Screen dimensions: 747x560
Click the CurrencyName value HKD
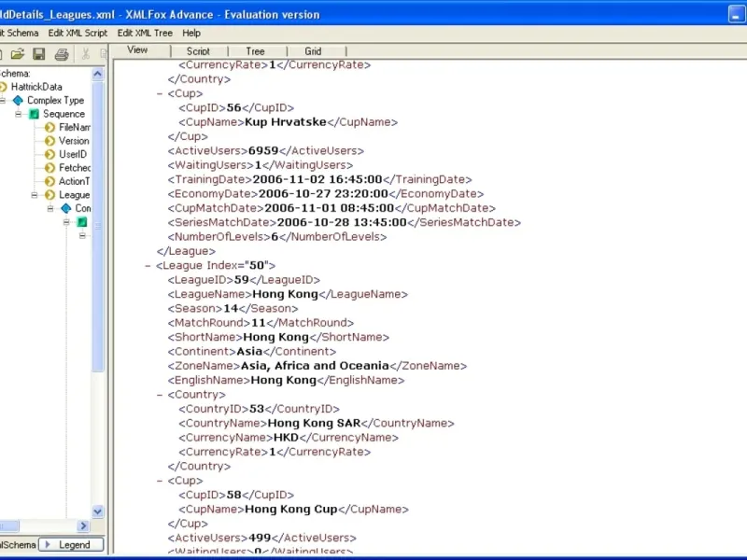tap(286, 438)
